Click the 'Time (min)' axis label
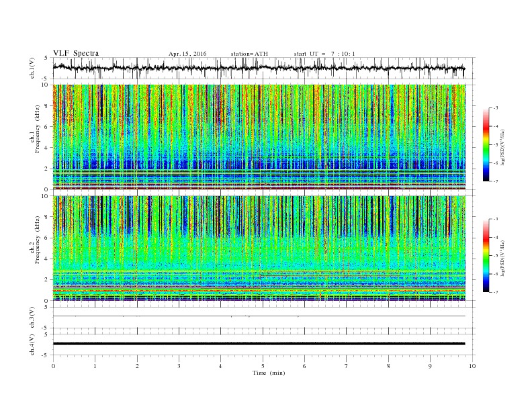 coord(269,373)
